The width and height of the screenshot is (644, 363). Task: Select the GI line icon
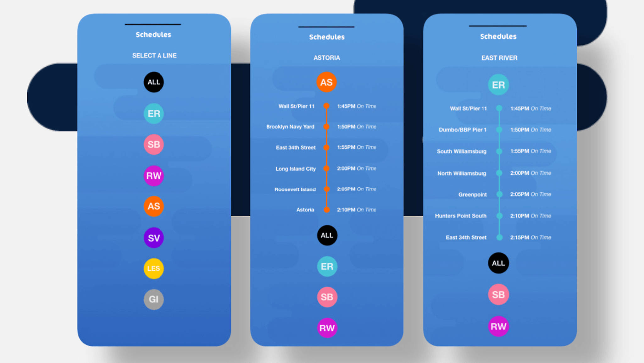click(x=154, y=300)
